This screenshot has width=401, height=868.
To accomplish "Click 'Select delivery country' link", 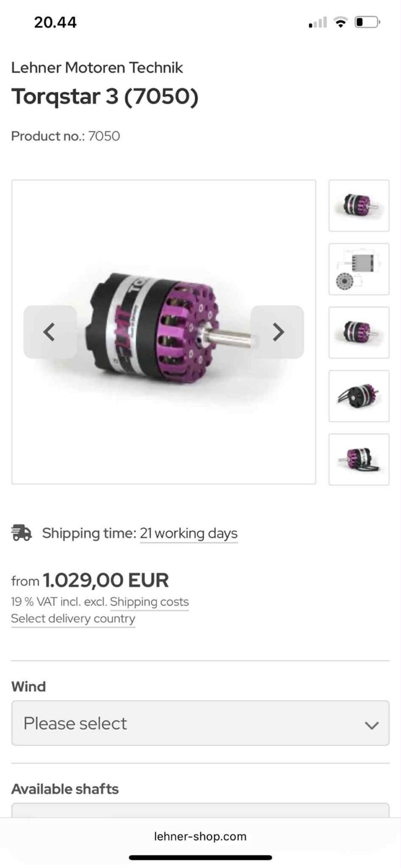I will (x=73, y=619).
